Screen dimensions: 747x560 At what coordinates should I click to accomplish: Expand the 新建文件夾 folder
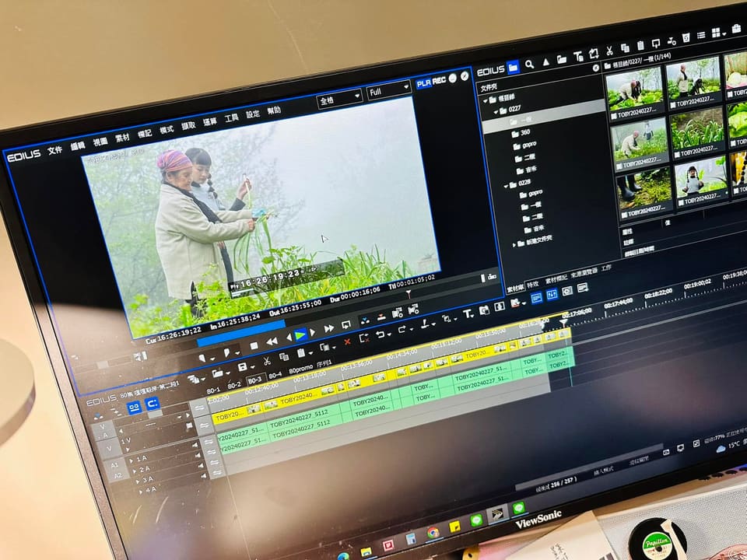click(x=514, y=245)
